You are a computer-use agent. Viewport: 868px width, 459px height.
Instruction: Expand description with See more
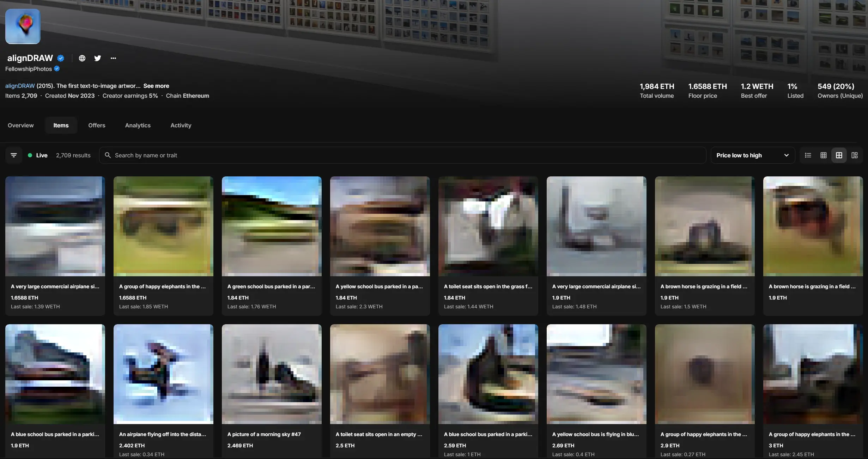(x=156, y=86)
